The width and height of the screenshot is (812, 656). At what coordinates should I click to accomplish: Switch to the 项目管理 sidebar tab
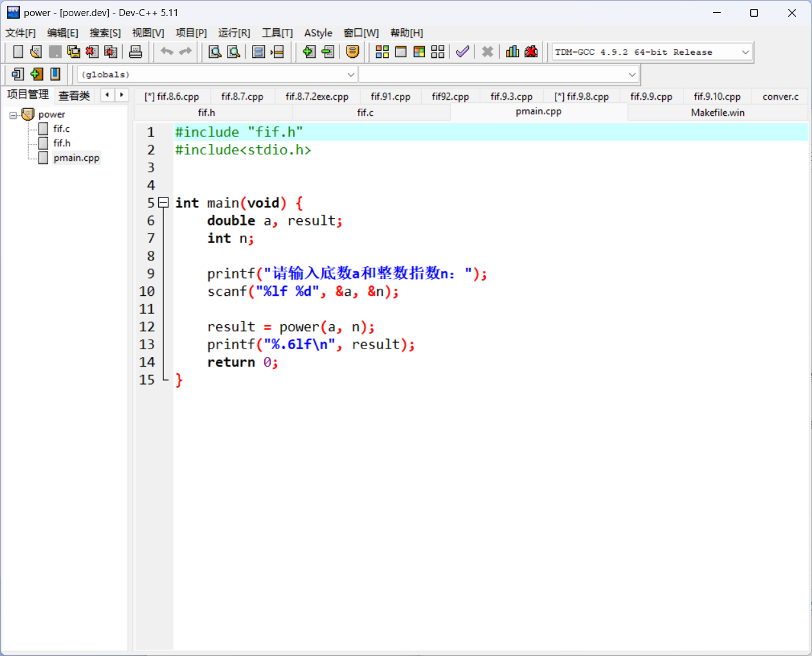[x=28, y=95]
